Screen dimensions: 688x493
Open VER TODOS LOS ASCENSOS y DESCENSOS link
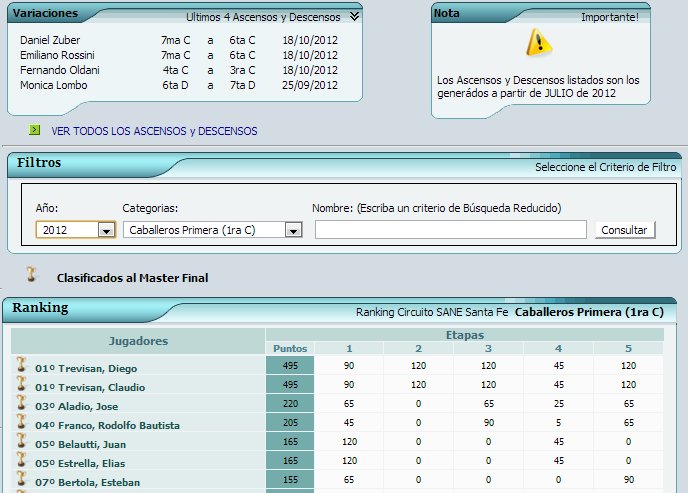click(154, 131)
